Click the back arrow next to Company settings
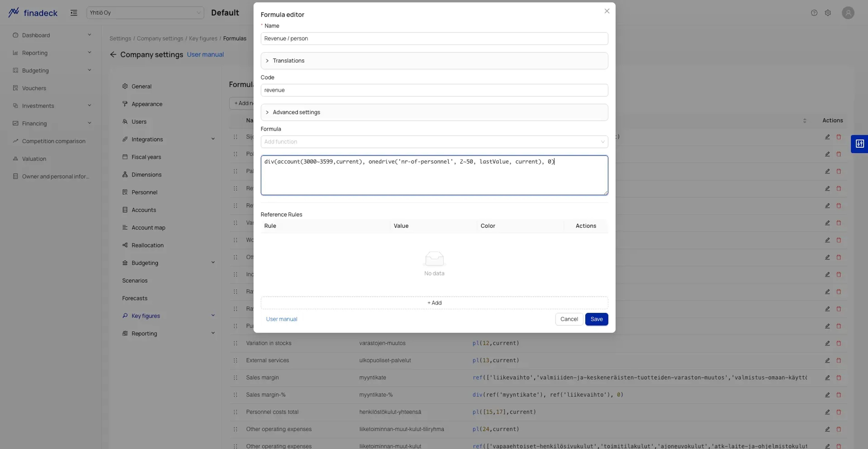868x449 pixels. pos(113,55)
